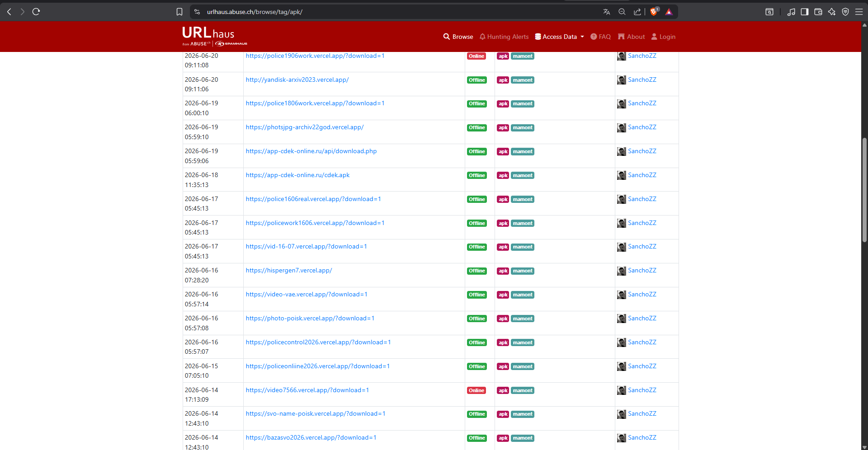Go to Hunting Alerts page
The width and height of the screenshot is (868, 450).
click(504, 37)
